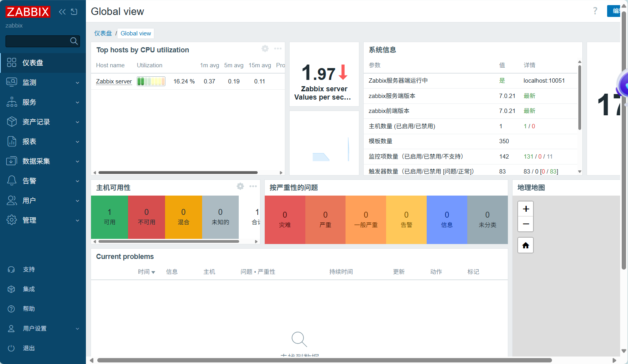628x364 pixels.
Task: Click the 告警 warning severity tile
Action: coord(407,220)
